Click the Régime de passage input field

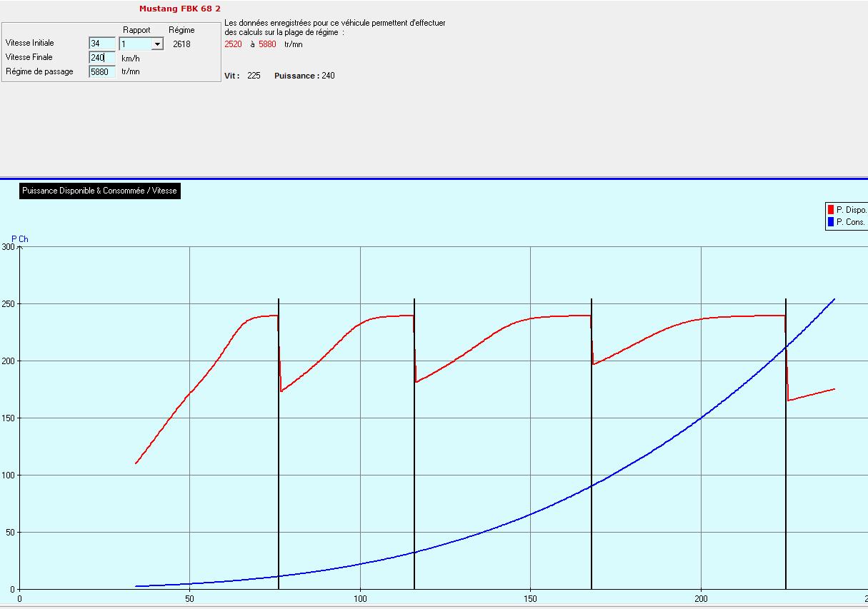[102, 72]
